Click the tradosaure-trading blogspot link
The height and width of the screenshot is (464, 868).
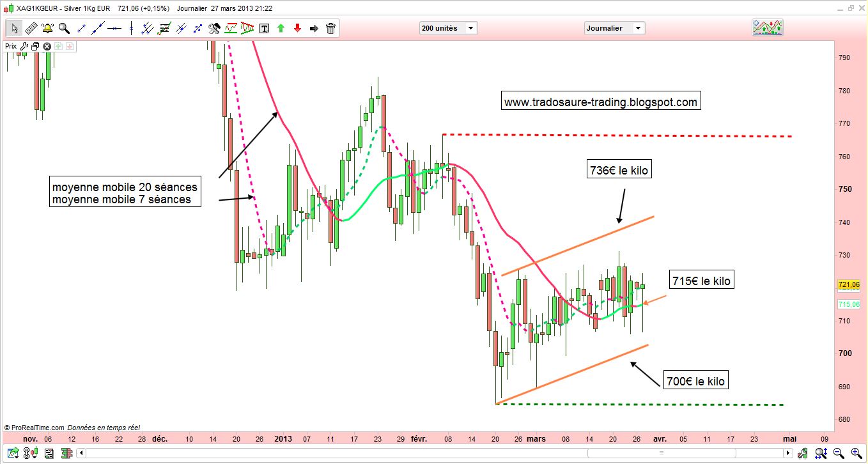pos(601,100)
